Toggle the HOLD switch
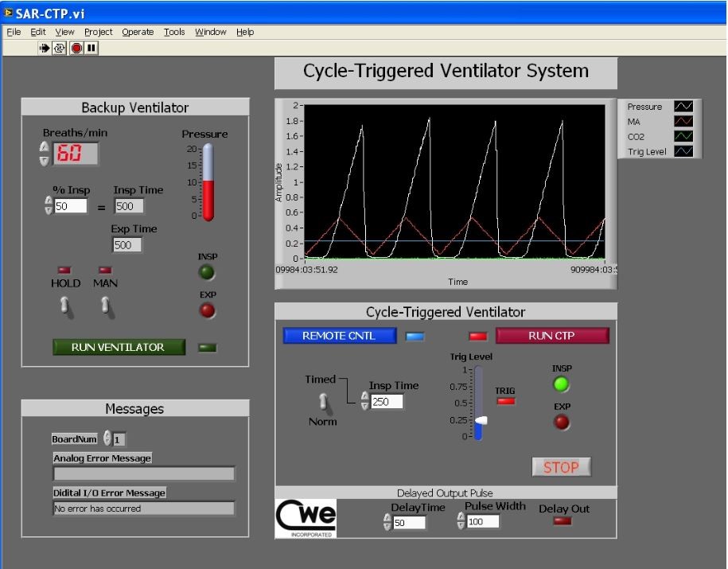 [x=67, y=305]
